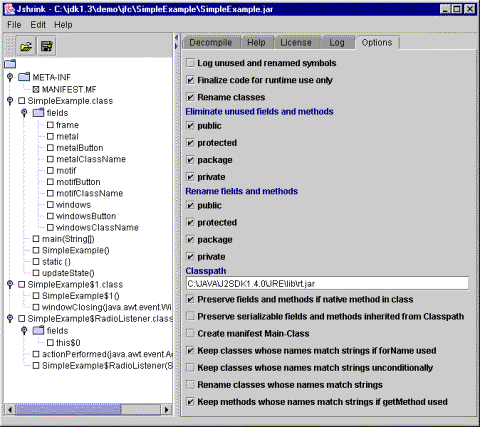Uncheck Rename classes option
The width and height of the screenshot is (480, 427).
190,97
